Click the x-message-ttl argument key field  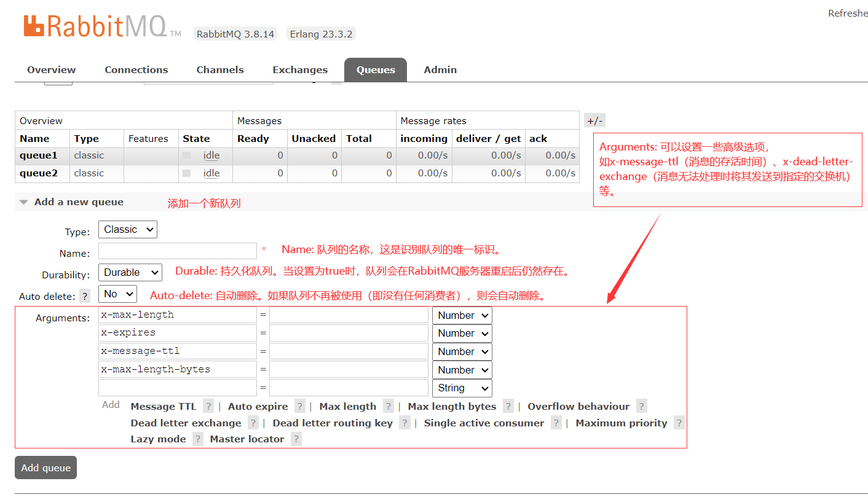(x=178, y=351)
